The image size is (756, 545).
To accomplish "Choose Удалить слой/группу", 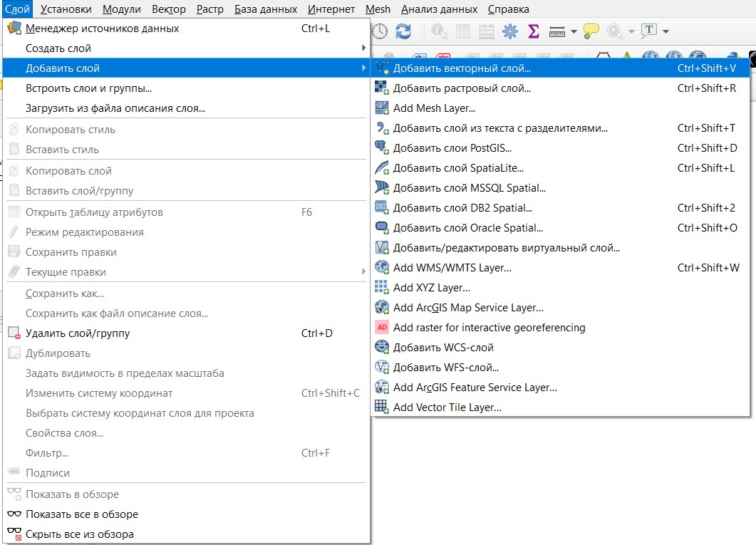I will 186,333.
